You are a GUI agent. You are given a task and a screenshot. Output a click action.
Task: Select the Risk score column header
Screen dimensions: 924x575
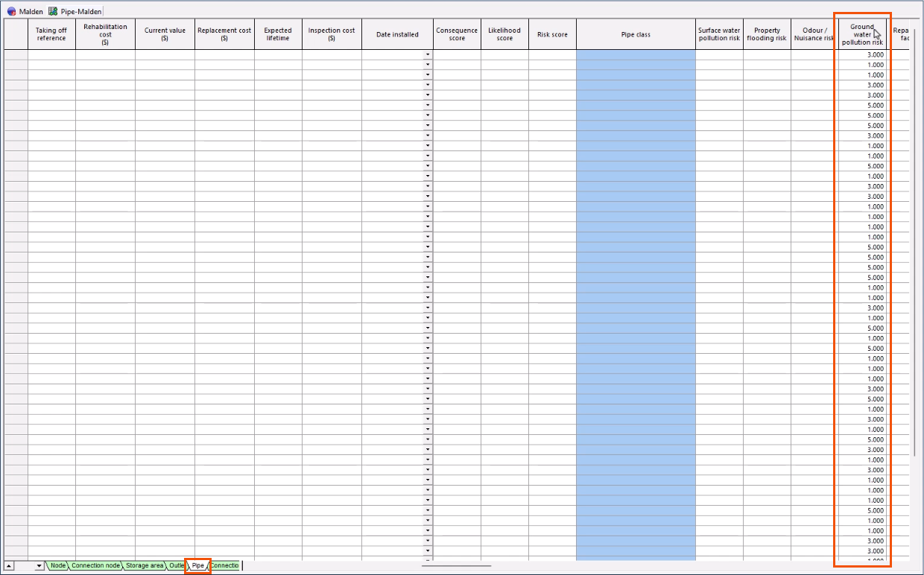click(552, 34)
